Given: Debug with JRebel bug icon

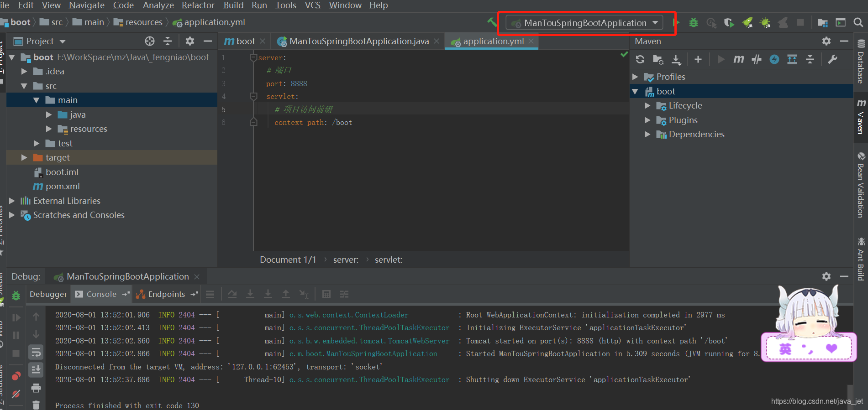Looking at the screenshot, I should 765,22.
